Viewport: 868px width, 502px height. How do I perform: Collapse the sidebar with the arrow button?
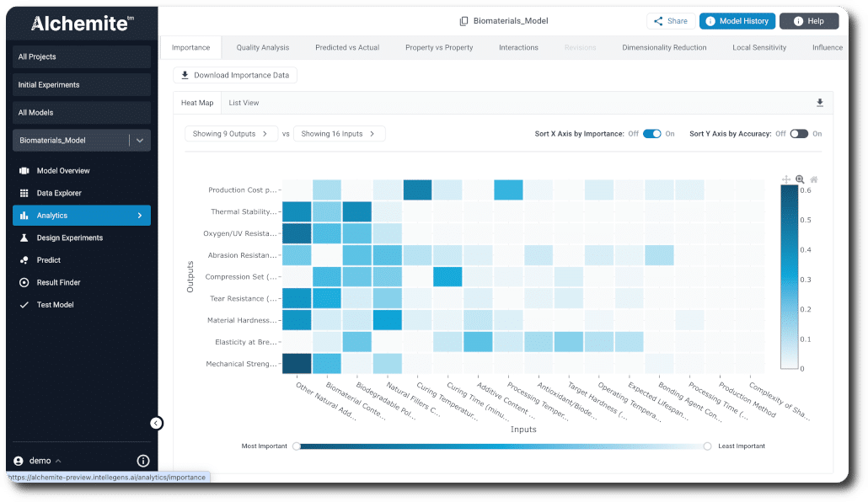tap(156, 423)
